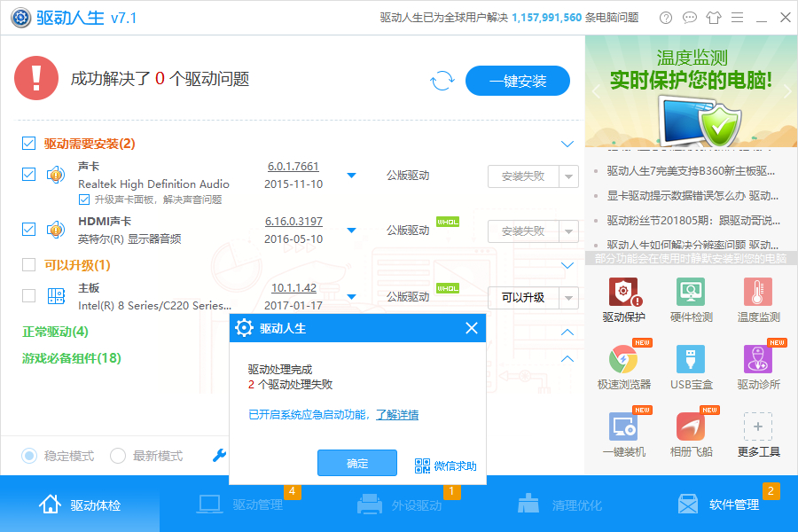Click the refresh scan icon
798x532 pixels.
[442, 81]
